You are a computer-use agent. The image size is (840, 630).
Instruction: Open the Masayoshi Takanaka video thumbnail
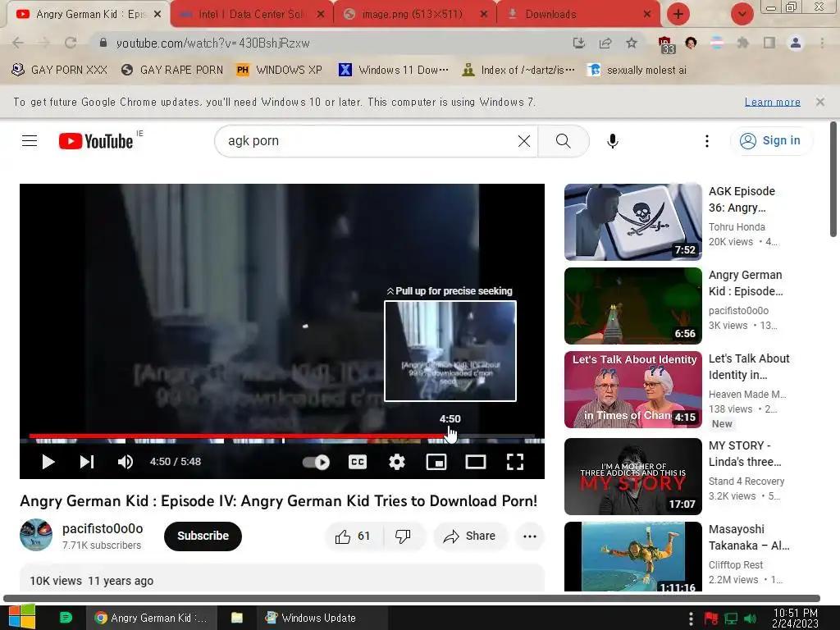(633, 557)
